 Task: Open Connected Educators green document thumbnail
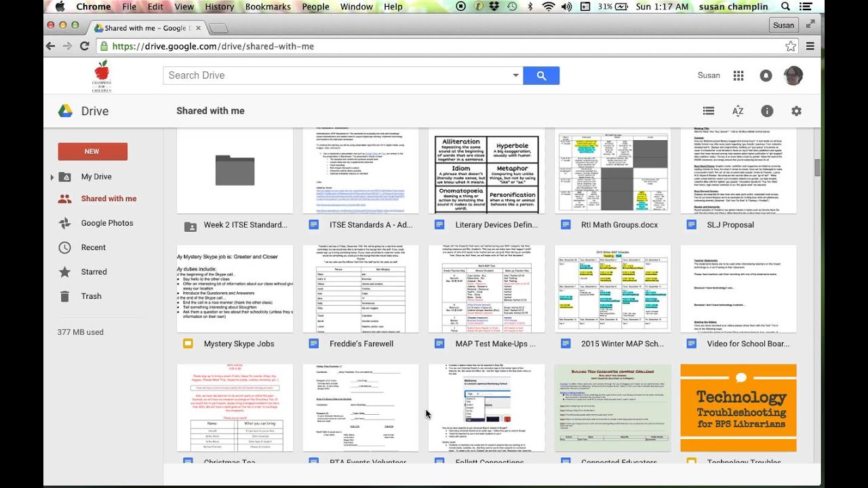(613, 408)
